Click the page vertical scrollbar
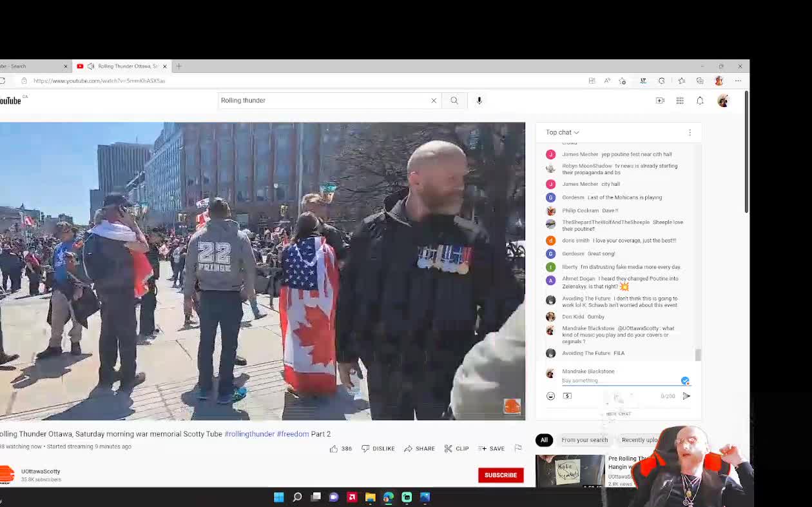This screenshot has width=812, height=507. tap(746, 152)
